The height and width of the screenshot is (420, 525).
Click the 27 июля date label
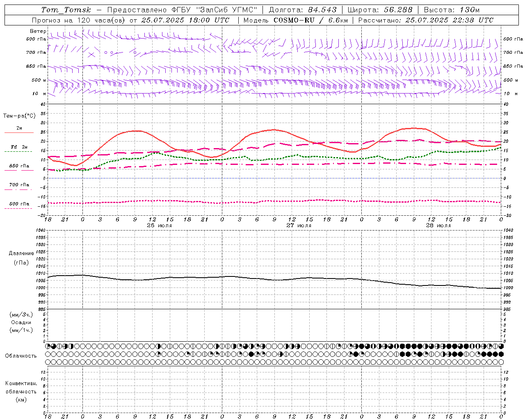(299, 225)
